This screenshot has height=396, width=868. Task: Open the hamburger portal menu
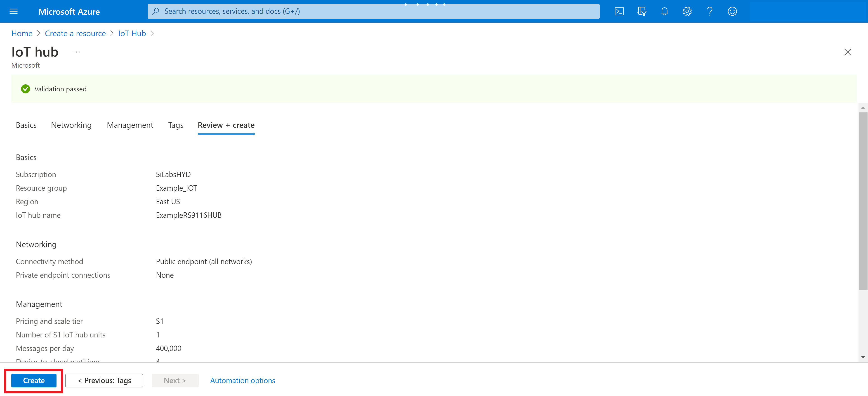(14, 12)
